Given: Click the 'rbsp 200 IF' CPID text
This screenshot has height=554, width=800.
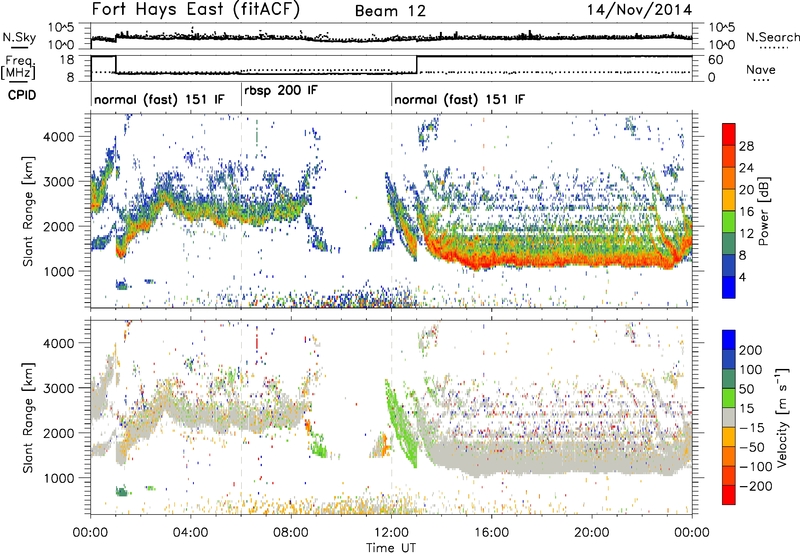Looking at the screenshot, I should click(281, 91).
